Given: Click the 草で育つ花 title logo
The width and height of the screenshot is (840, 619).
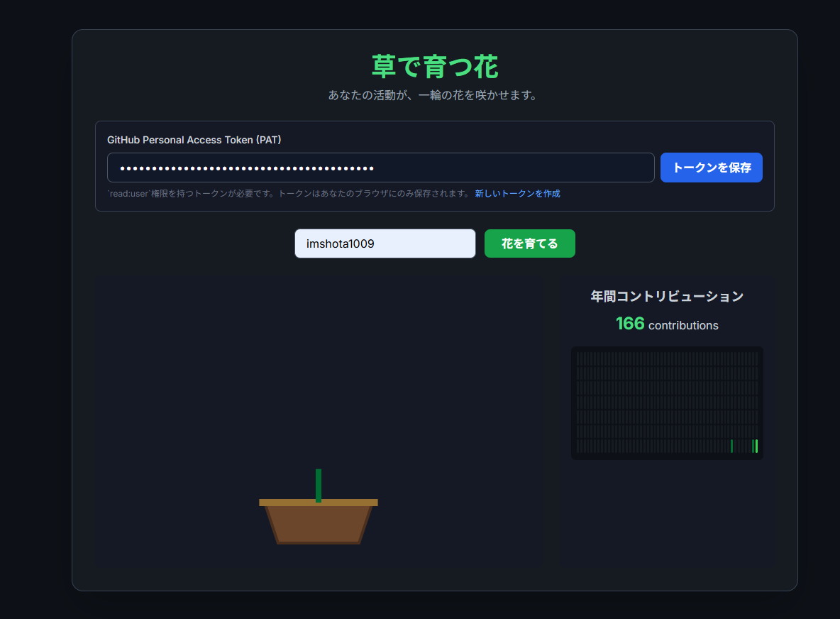Looking at the screenshot, I should [434, 67].
